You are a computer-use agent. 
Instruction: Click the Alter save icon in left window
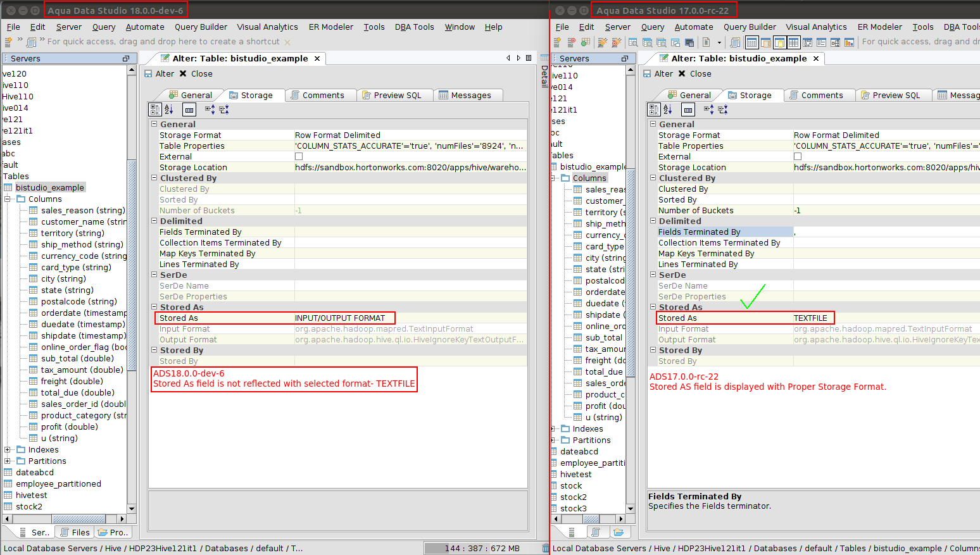pyautogui.click(x=149, y=74)
